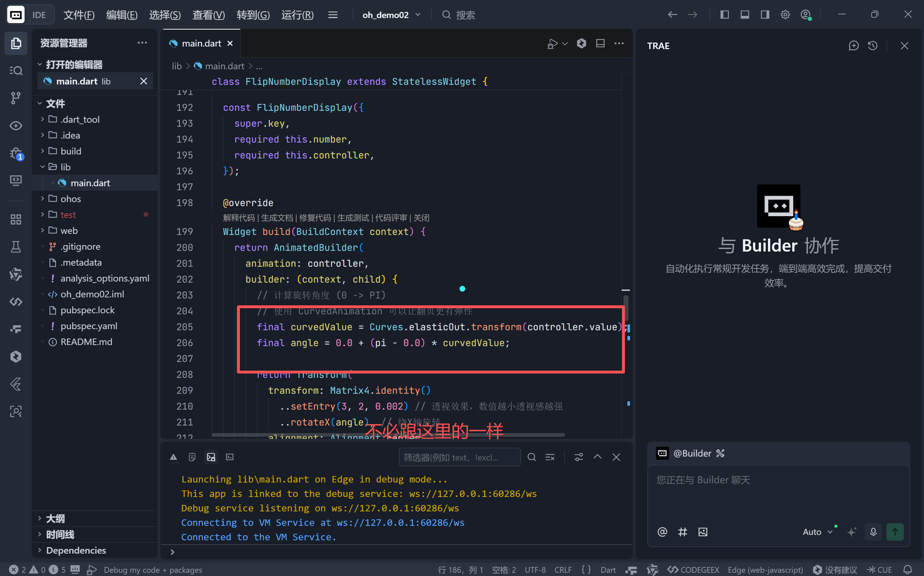Attach an image to Builder chat

point(703,532)
